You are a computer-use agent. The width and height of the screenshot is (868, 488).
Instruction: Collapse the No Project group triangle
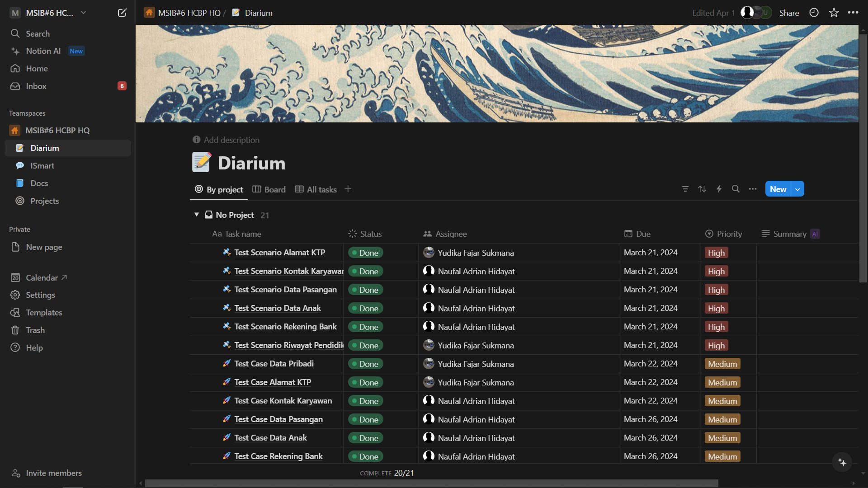click(197, 215)
